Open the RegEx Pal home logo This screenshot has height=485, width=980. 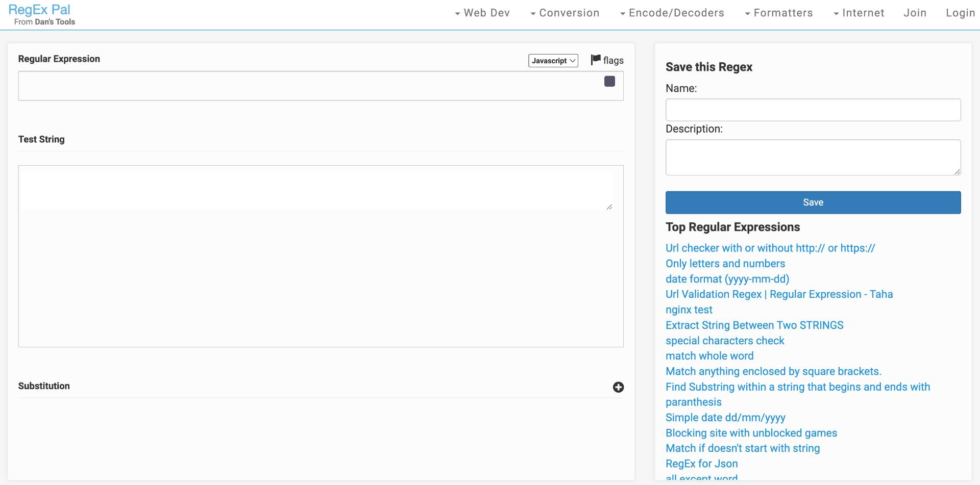click(39, 10)
